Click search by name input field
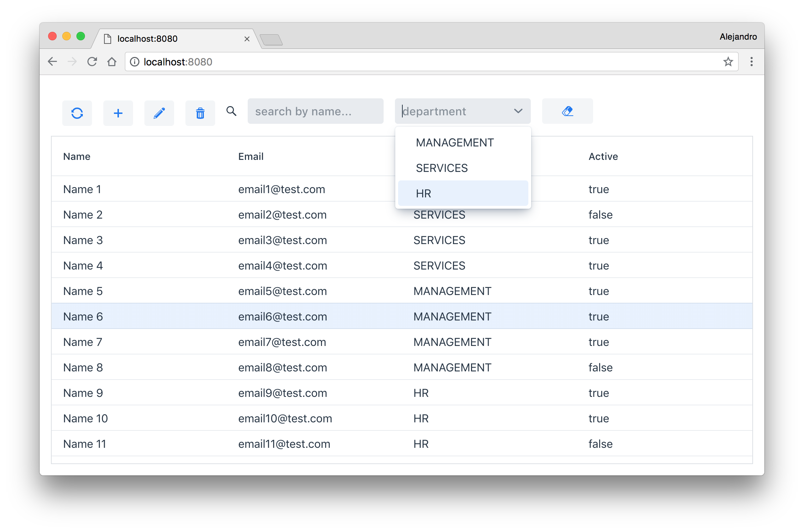 [x=315, y=112]
